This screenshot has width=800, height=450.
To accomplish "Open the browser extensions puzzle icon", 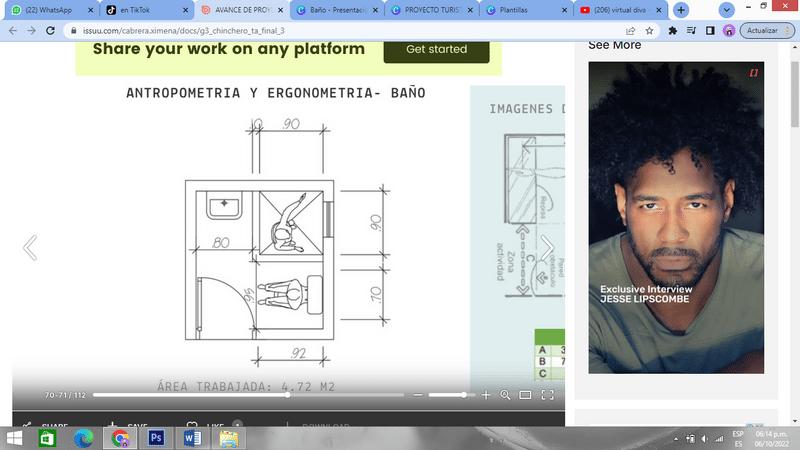I will point(672,31).
